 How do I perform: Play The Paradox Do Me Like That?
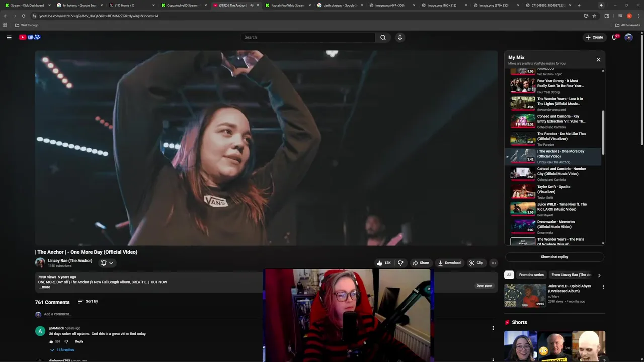[552, 139]
